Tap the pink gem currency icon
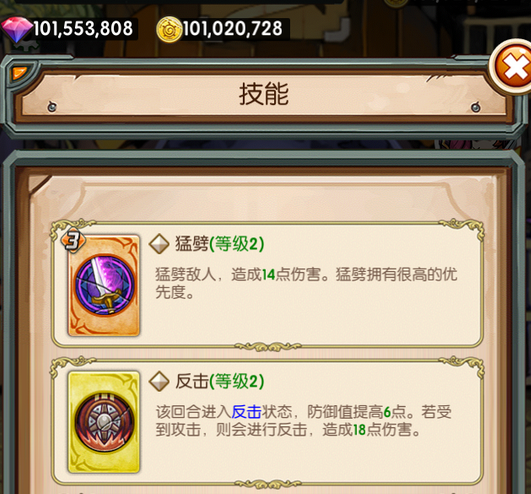 pyautogui.click(x=16, y=30)
